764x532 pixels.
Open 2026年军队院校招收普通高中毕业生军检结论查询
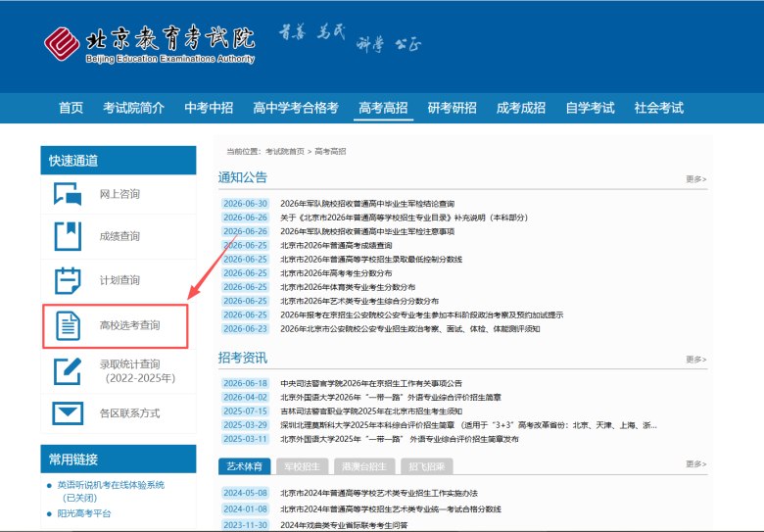[367, 204]
